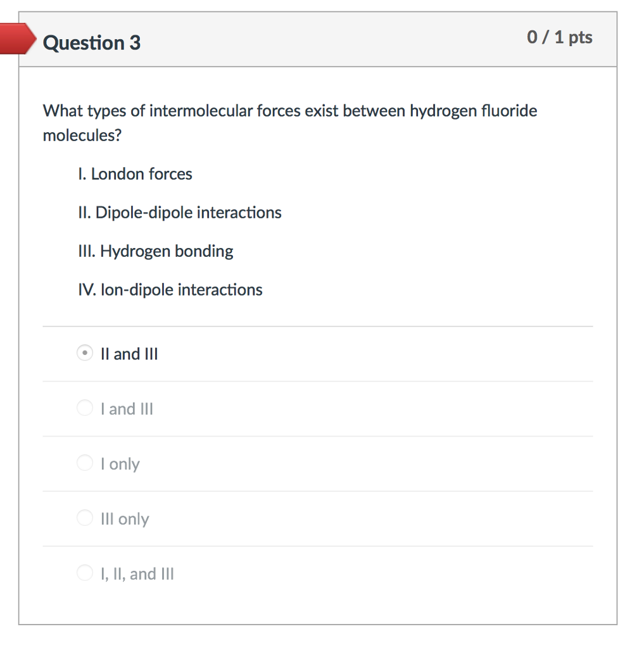Click the II and III answer label
Viewport: 644px width, 648px height.
pyautogui.click(x=129, y=354)
